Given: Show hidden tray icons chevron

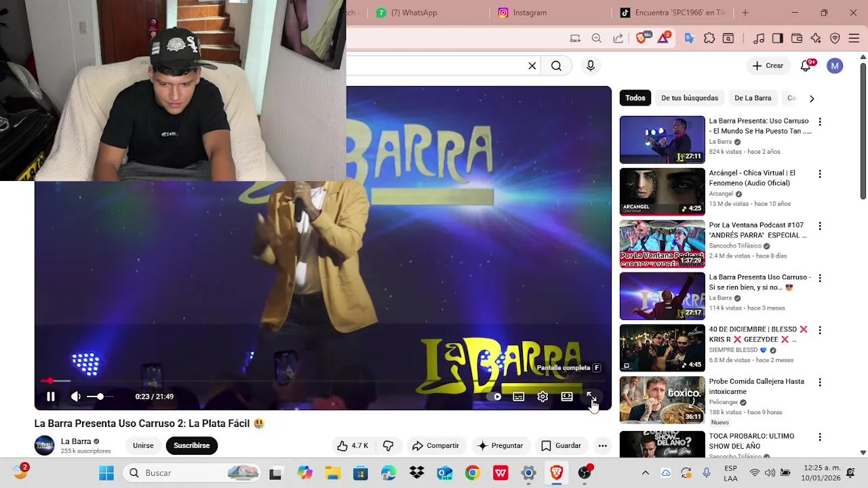Looking at the screenshot, I should pos(646,473).
